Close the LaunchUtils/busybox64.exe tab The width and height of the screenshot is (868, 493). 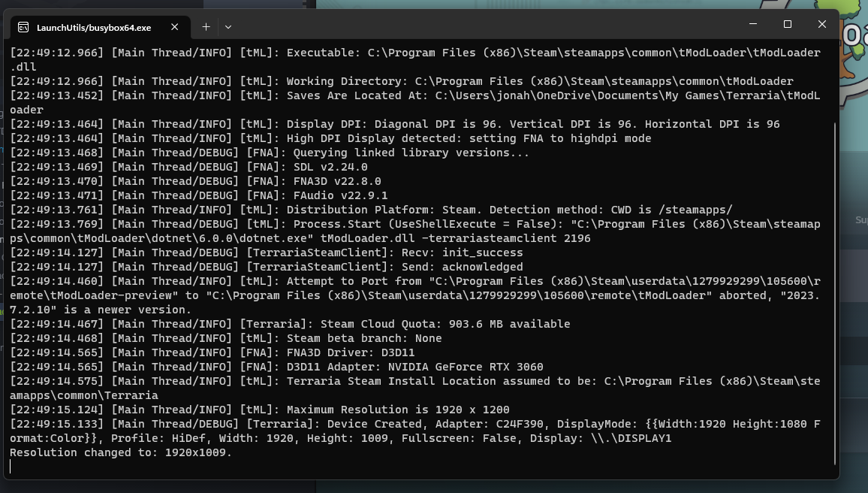point(174,27)
